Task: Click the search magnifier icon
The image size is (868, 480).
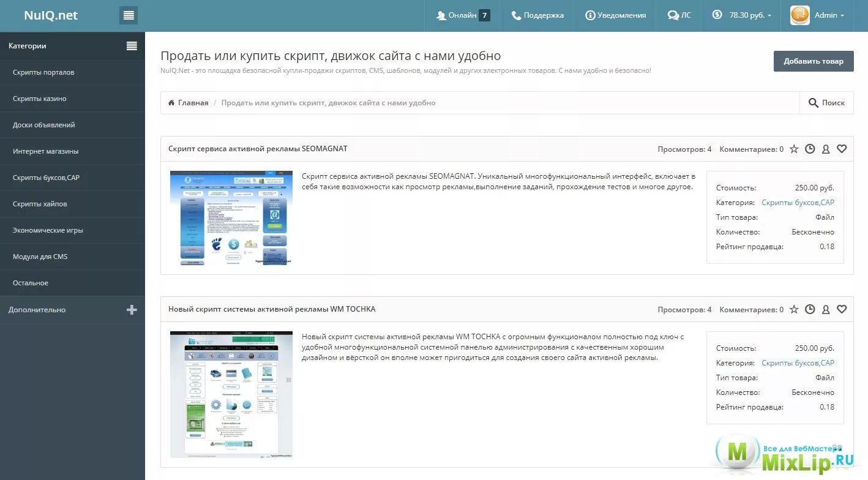Action: (814, 103)
